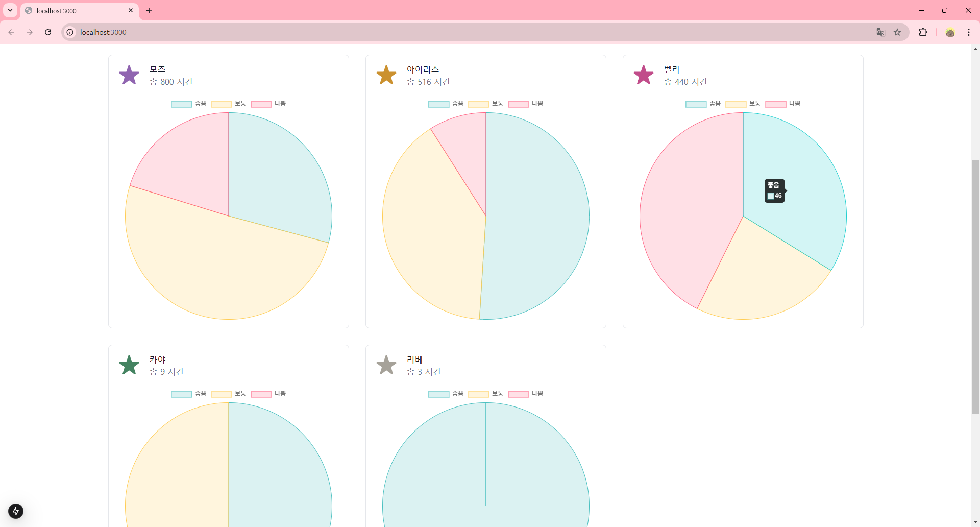Click the pink star icon for 벨라

[x=644, y=75]
